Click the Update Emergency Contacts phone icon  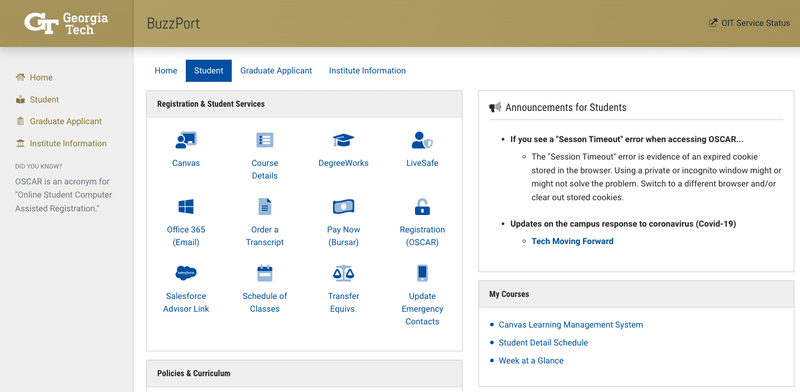pos(422,273)
